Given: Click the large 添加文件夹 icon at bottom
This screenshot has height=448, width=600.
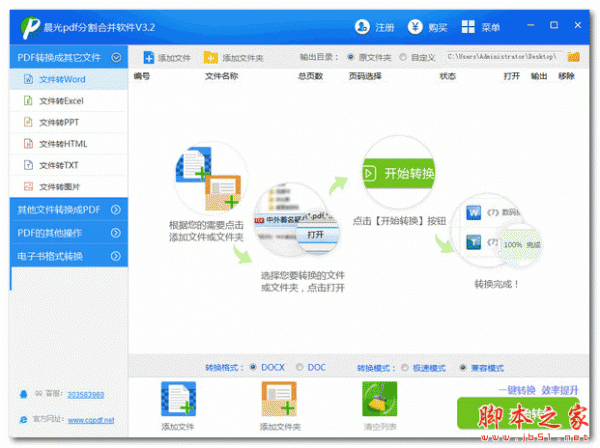Looking at the screenshot, I should (x=279, y=399).
